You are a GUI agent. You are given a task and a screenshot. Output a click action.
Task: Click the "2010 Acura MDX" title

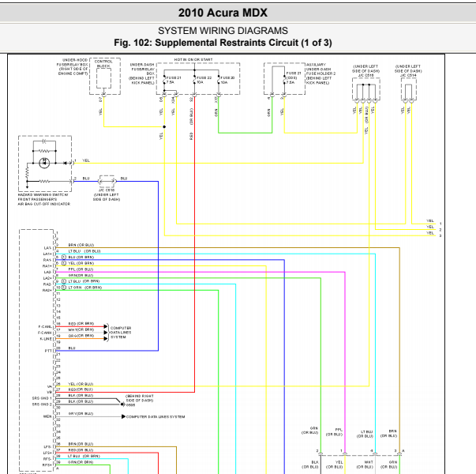coord(223,13)
